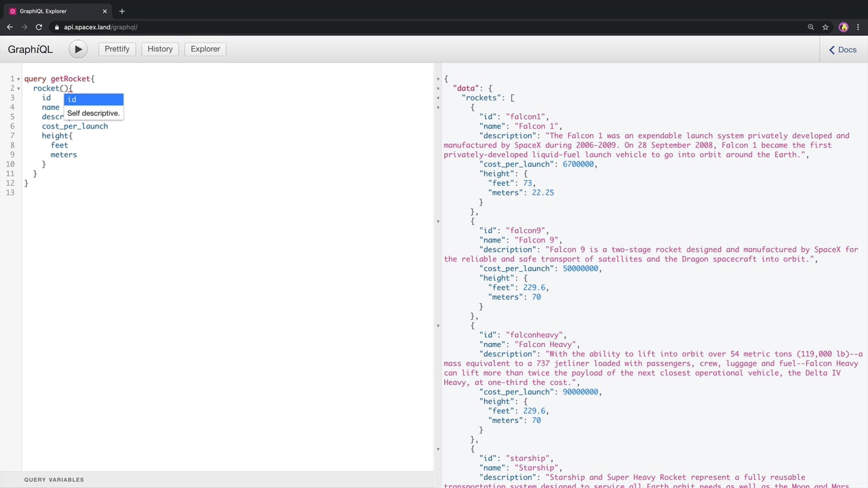Image resolution: width=868 pixels, height=488 pixels.
Task: Choose "id" from the autocomplete popup
Action: (94, 100)
